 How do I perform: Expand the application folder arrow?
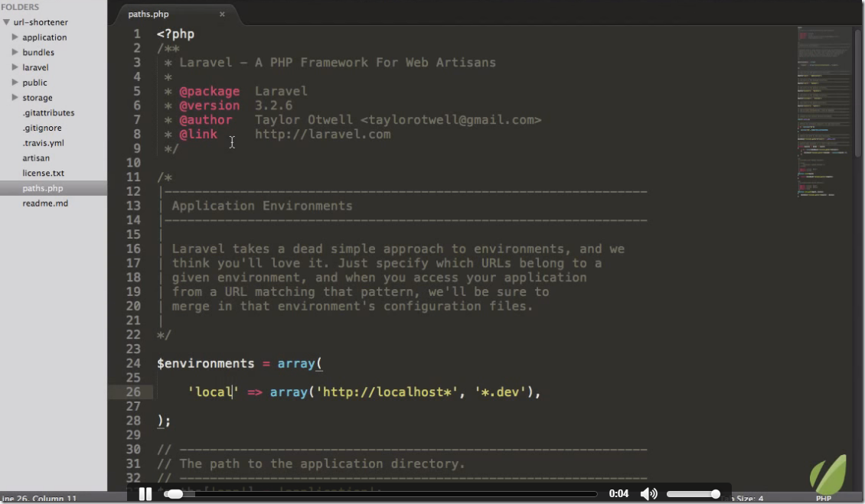click(x=15, y=37)
